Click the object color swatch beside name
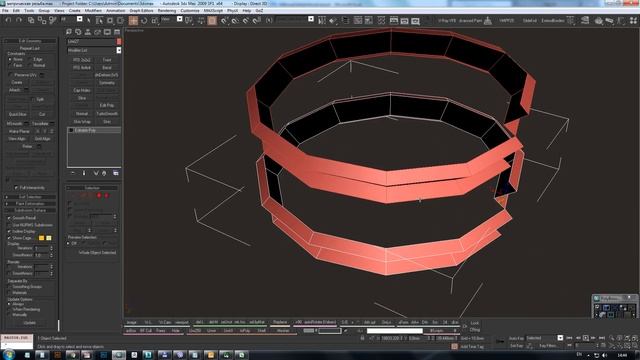 point(119,42)
